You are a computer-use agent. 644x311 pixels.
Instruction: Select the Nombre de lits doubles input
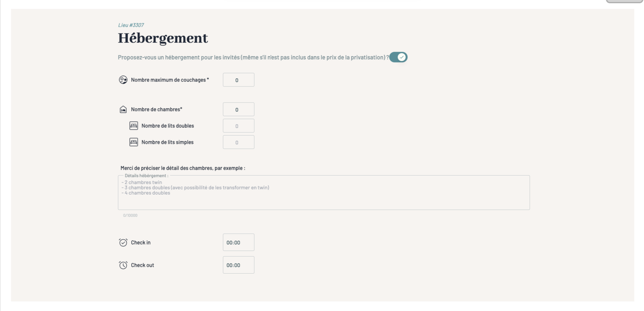click(x=238, y=126)
